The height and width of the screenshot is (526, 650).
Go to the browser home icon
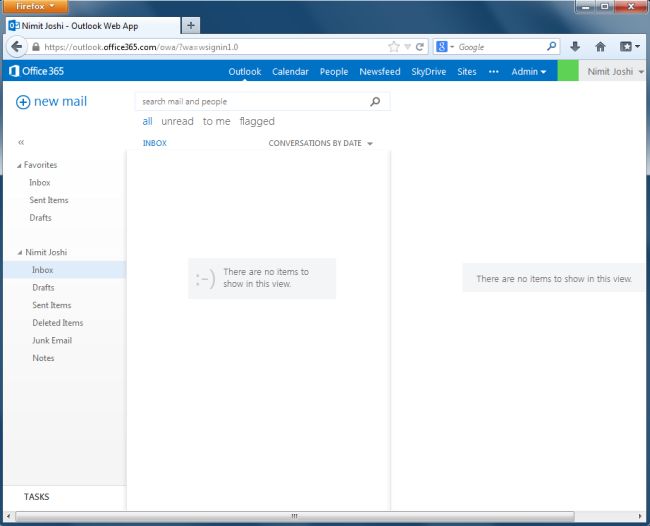pos(600,47)
